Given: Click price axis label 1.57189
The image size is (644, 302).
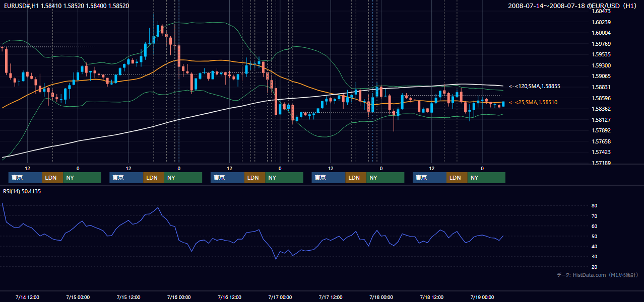Looking at the screenshot, I should click(x=601, y=163).
